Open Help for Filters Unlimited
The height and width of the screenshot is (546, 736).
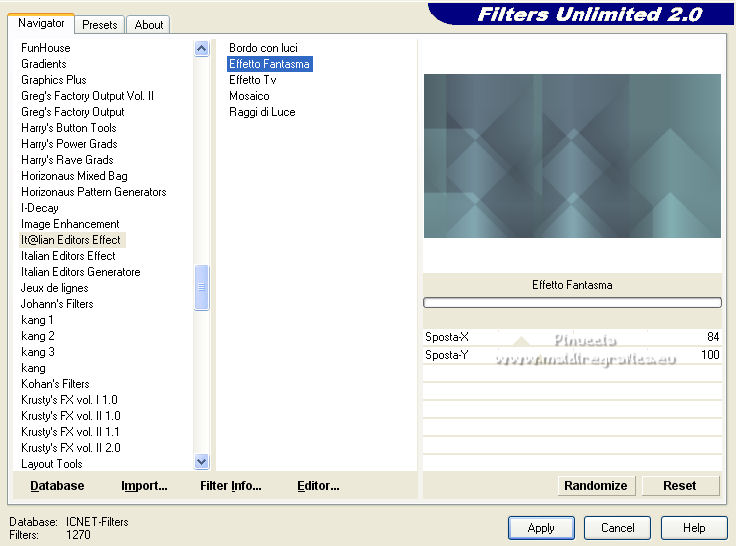coord(694,528)
